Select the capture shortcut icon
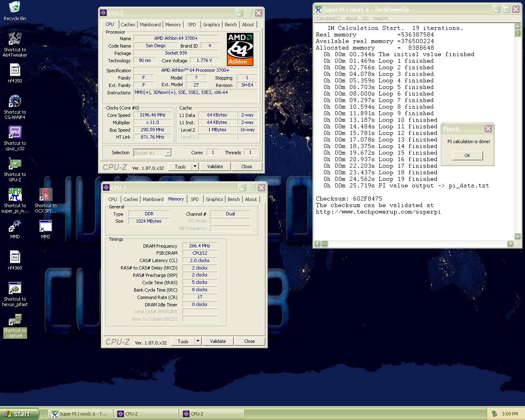The image size is (525, 420). point(15,320)
